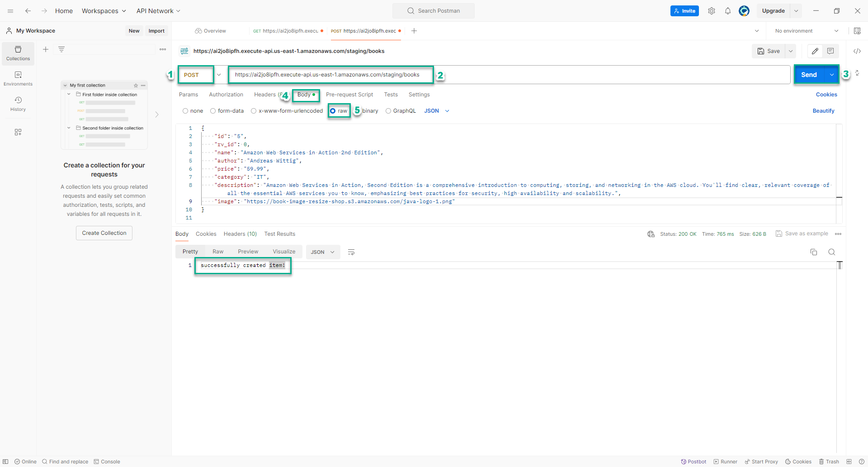The width and height of the screenshot is (868, 467).
Task: Open the environment quick look icon
Action: click(857, 31)
